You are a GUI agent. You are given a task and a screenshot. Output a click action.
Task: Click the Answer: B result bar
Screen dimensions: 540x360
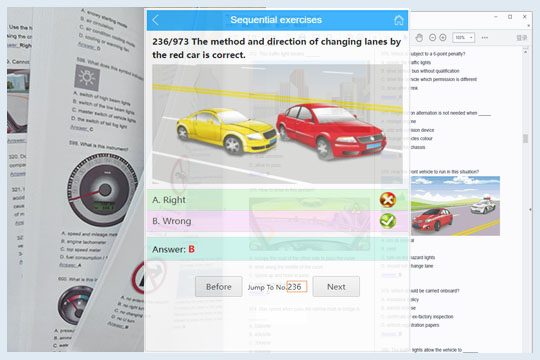click(x=277, y=249)
